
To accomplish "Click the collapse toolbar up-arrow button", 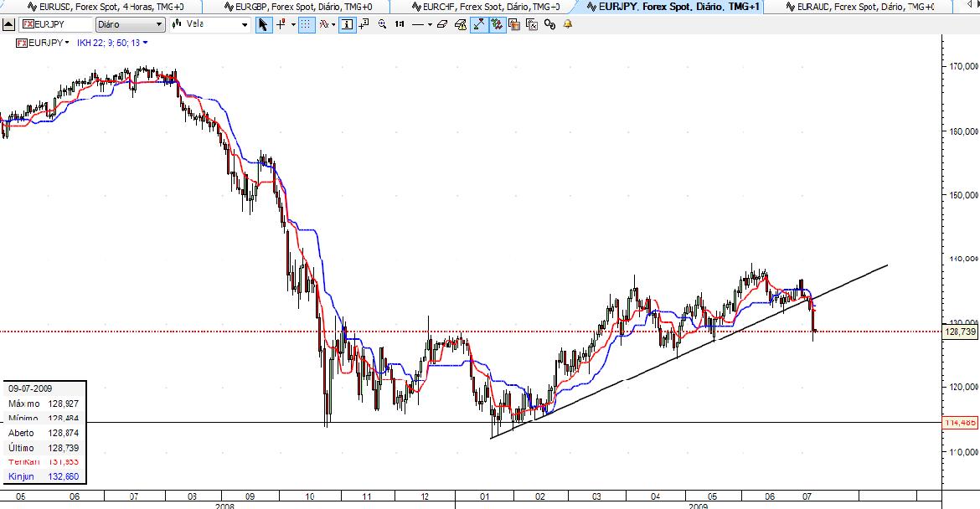I will tap(8, 24).
